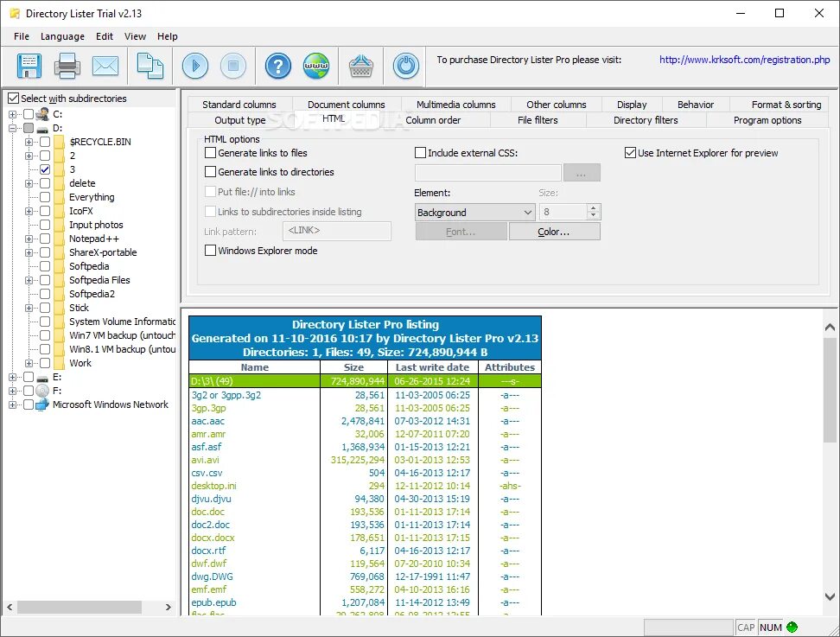Open Help with the question mark icon

click(278, 66)
